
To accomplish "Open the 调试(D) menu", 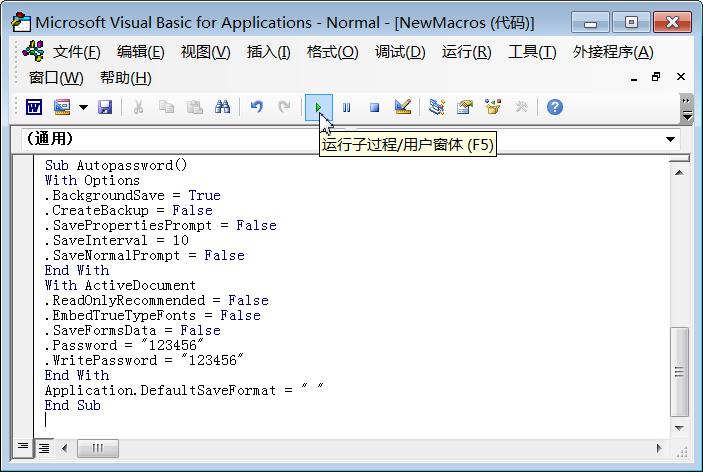I will click(399, 52).
